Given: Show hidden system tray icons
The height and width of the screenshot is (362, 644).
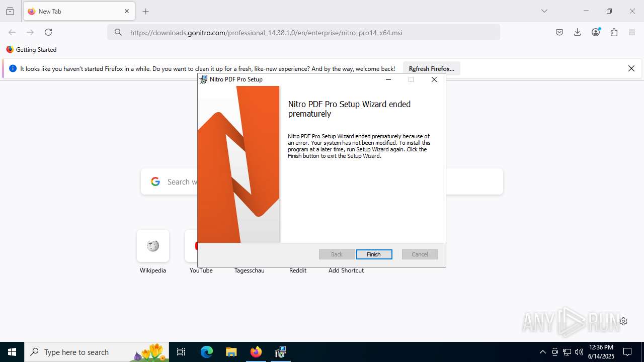Looking at the screenshot, I should (x=542, y=352).
